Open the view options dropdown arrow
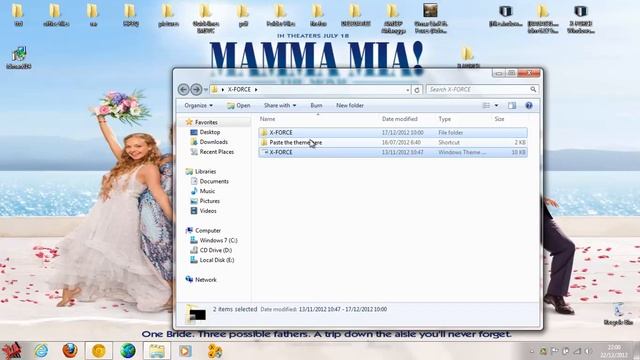Image resolution: width=640 pixels, height=360 pixels. [496, 106]
